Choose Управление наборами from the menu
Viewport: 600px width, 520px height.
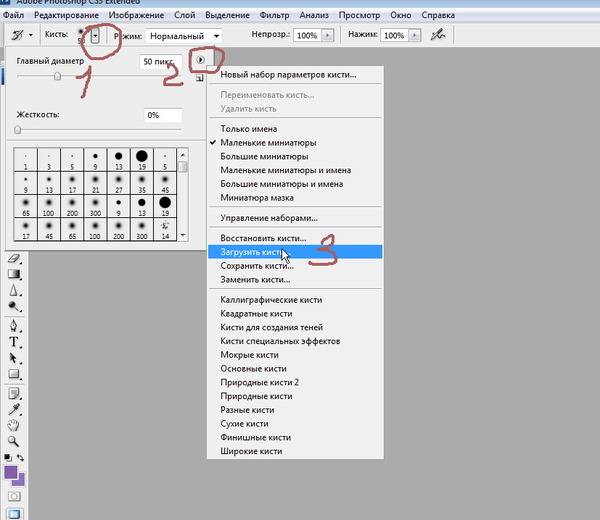click(295, 218)
